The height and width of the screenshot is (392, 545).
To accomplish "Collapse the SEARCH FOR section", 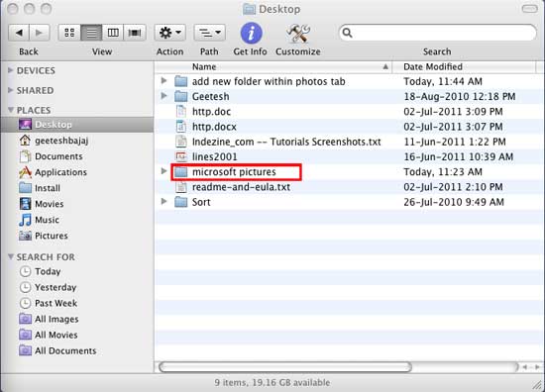I will click(11, 257).
